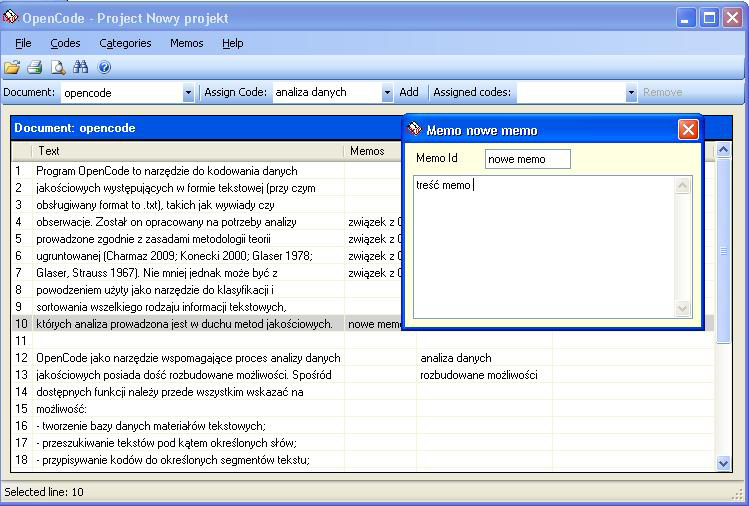Click the związek memo cell in line 7
This screenshot has height=506, width=749.
pos(374,273)
